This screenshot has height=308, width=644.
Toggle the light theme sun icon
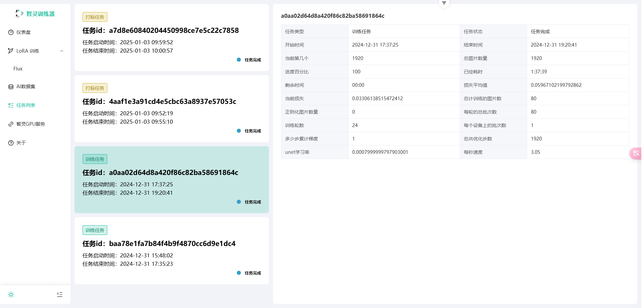click(x=11, y=295)
